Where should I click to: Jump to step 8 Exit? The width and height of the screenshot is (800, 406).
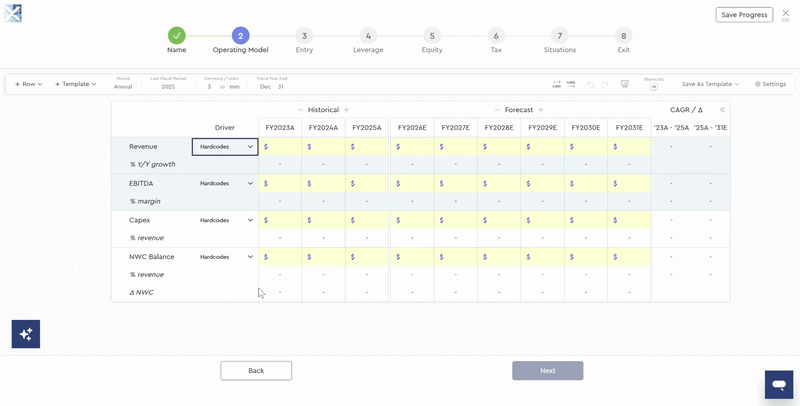[x=623, y=36]
